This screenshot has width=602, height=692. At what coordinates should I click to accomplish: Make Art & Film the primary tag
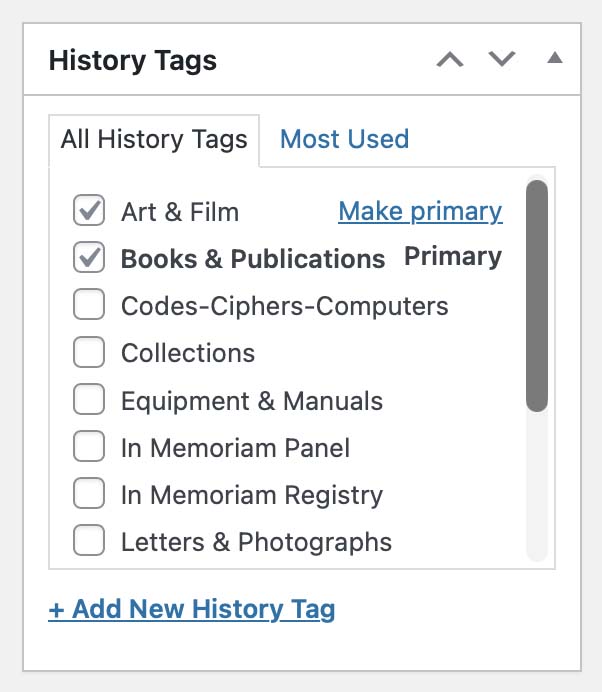420,211
